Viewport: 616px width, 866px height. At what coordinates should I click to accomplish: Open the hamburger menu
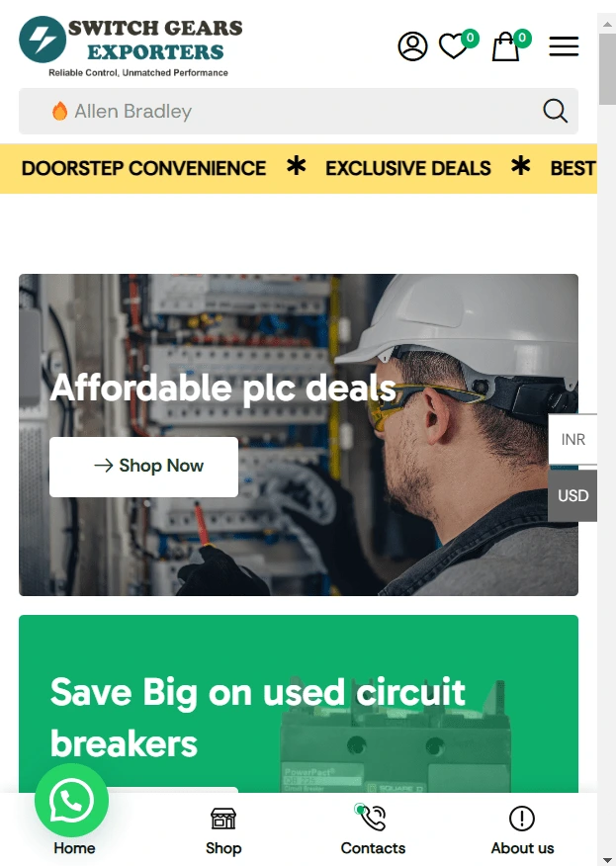coord(564,46)
